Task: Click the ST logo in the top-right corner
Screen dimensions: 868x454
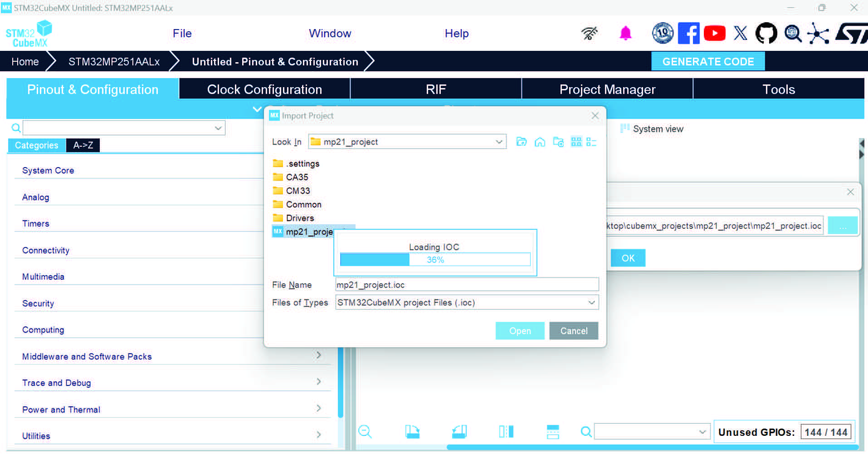Action: tap(851, 33)
